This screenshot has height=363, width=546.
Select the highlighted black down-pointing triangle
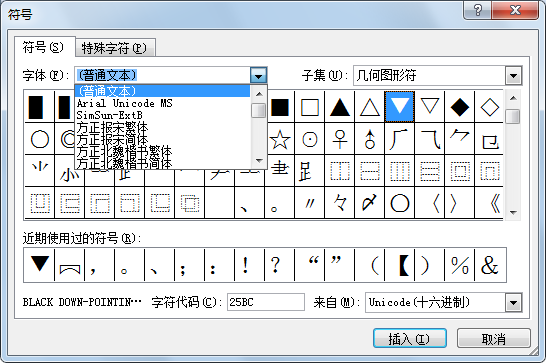click(x=399, y=107)
